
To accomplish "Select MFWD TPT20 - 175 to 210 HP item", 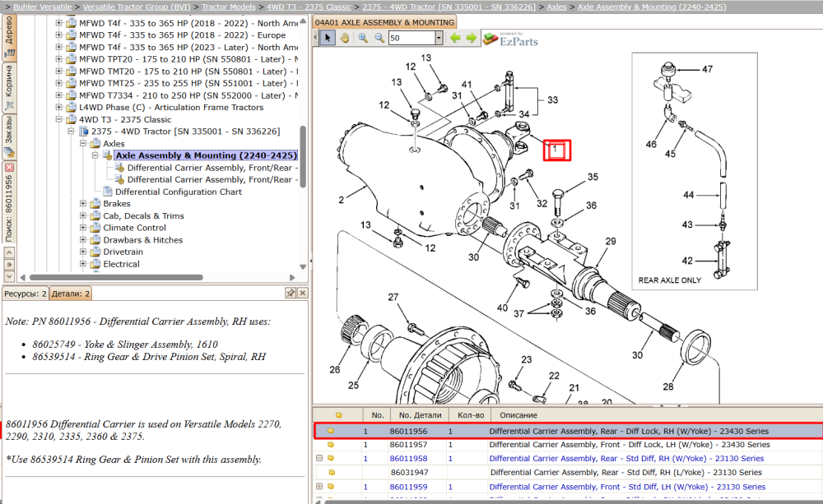I will point(188,59).
